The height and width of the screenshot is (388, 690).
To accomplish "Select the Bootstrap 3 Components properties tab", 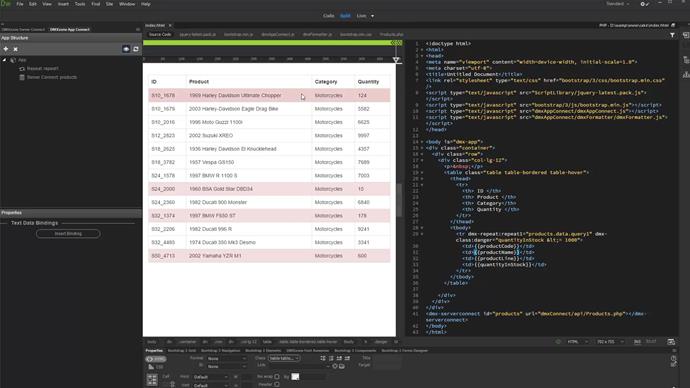I will pyautogui.click(x=355, y=351).
